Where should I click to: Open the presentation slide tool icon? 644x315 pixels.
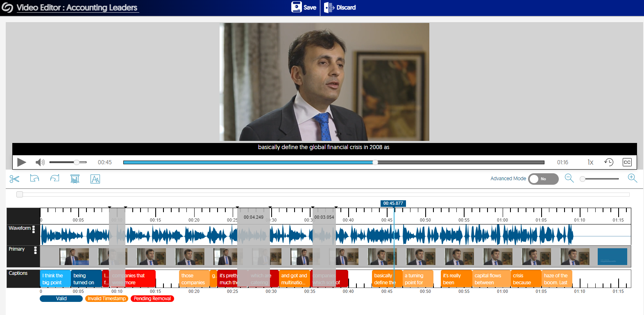click(x=75, y=179)
